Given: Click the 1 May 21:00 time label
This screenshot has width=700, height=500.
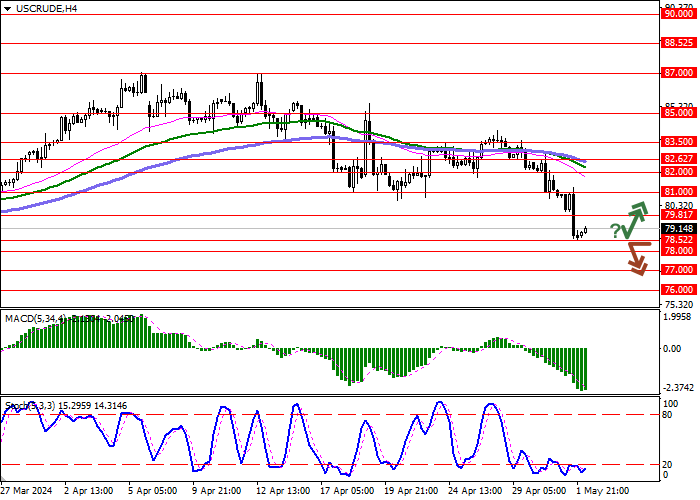Looking at the screenshot, I should tap(603, 491).
